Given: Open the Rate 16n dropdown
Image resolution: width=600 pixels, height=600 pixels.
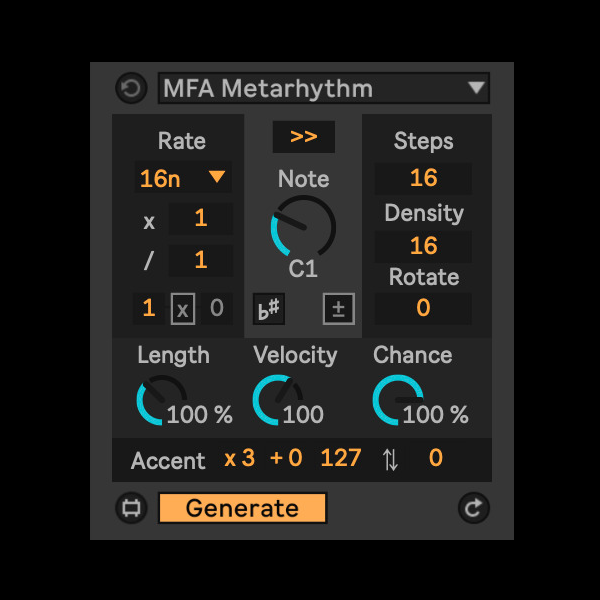Looking at the screenshot, I should click(x=183, y=178).
